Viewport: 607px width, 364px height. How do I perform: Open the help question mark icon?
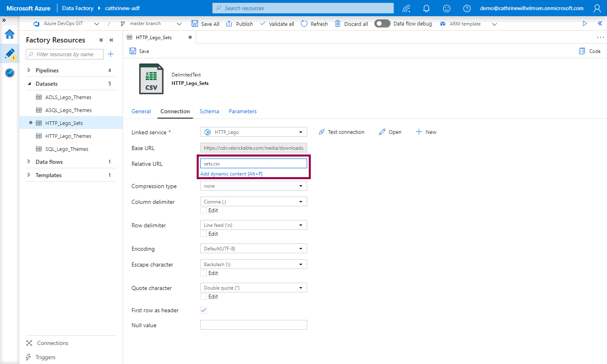coord(467,8)
